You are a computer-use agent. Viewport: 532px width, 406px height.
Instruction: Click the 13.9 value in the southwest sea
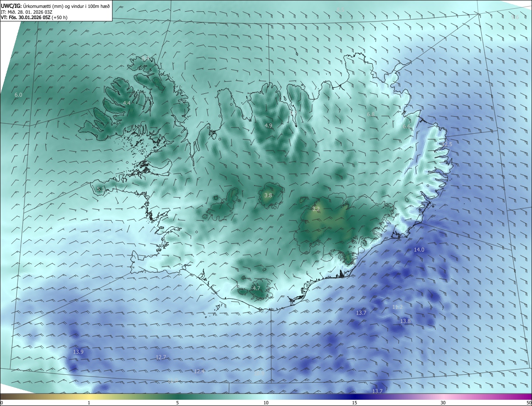[78, 352]
